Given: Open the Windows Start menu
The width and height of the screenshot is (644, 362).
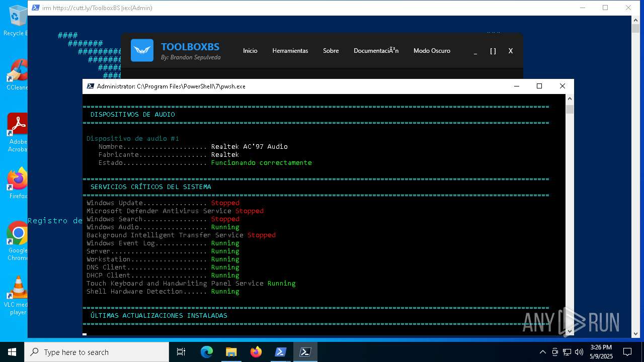Looking at the screenshot, I should [x=12, y=352].
